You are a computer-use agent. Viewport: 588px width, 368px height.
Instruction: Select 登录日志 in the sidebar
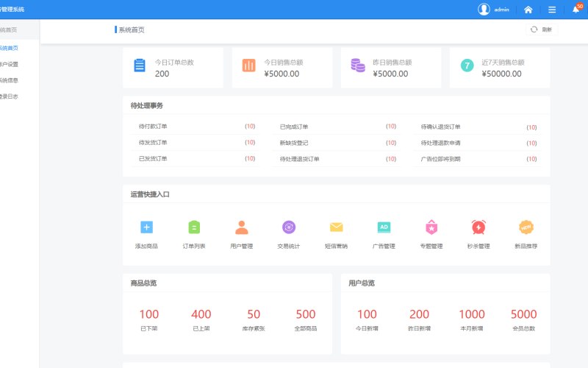click(x=9, y=96)
